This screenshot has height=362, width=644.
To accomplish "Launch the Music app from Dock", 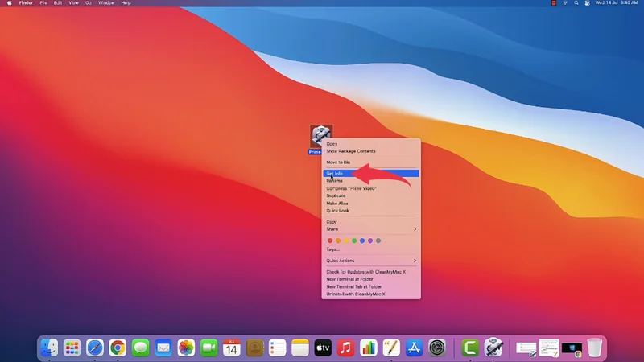I will (346, 348).
